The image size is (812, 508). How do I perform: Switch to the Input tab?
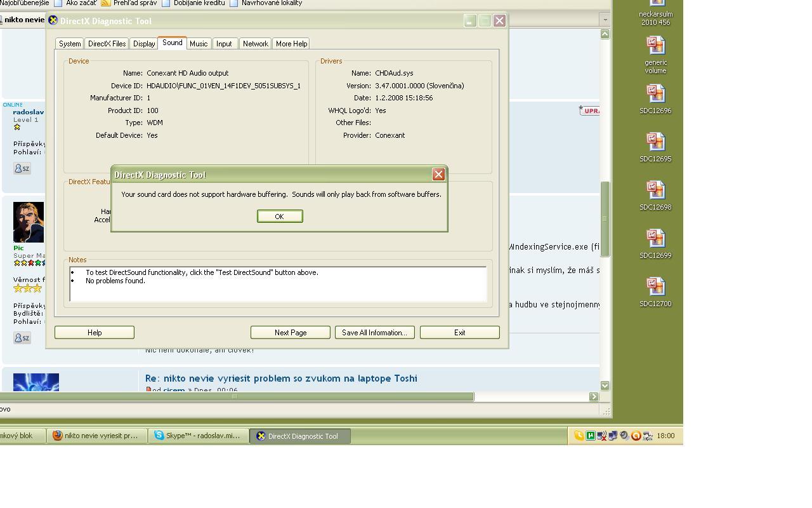[224, 44]
